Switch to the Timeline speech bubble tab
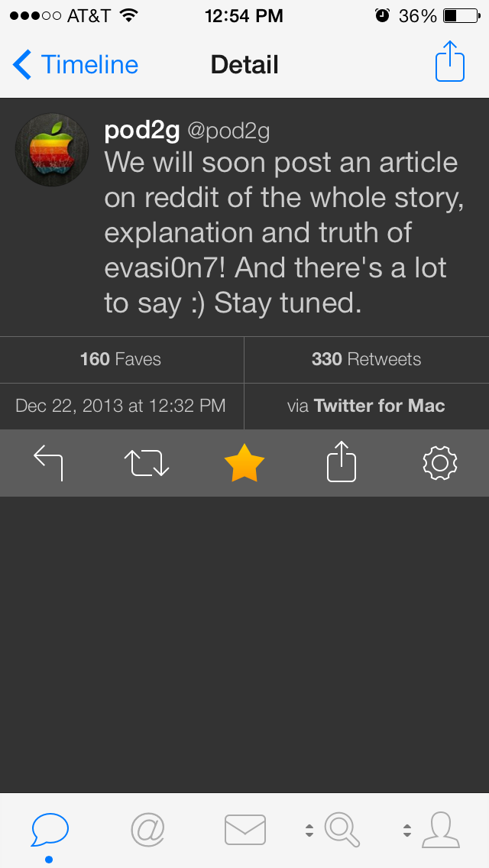The image size is (489, 868). tap(50, 830)
